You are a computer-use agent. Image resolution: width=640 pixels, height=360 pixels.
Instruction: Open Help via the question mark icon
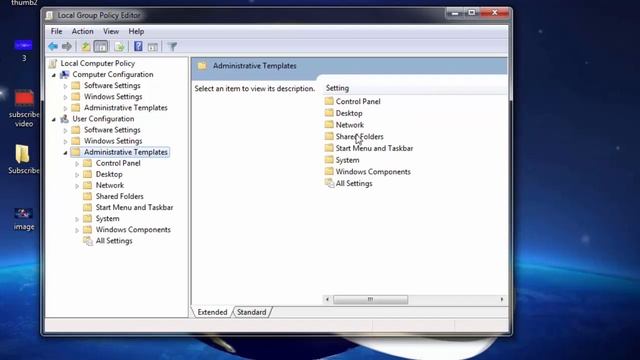[x=138, y=47]
